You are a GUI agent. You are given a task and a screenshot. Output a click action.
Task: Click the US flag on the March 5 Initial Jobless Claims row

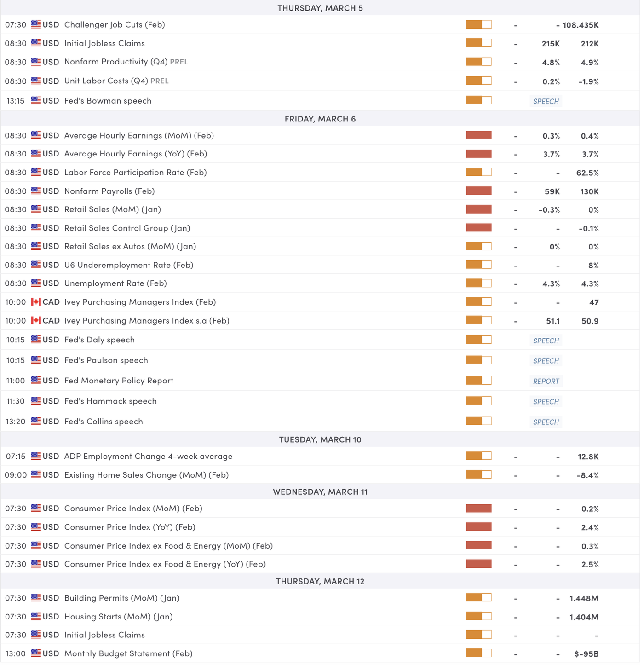coord(36,43)
